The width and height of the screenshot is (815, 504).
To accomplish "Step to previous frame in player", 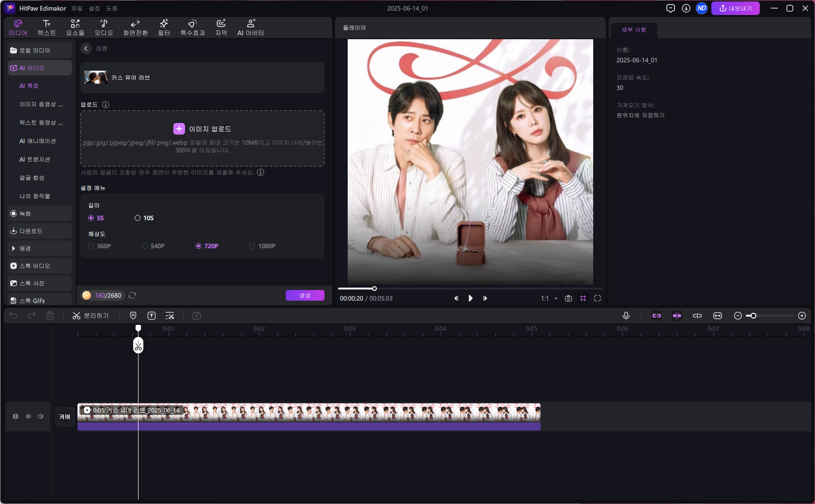I will [x=456, y=298].
